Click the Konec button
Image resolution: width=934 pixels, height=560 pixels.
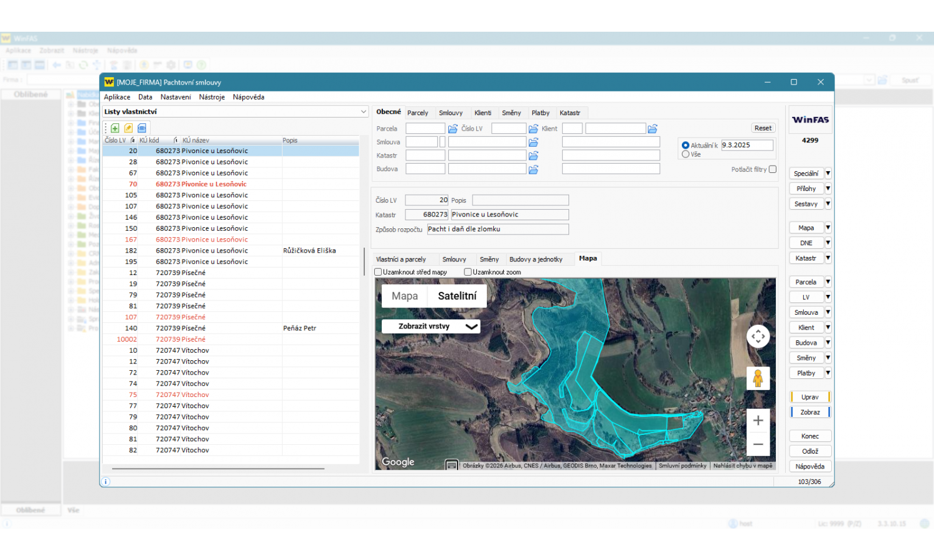pos(809,436)
